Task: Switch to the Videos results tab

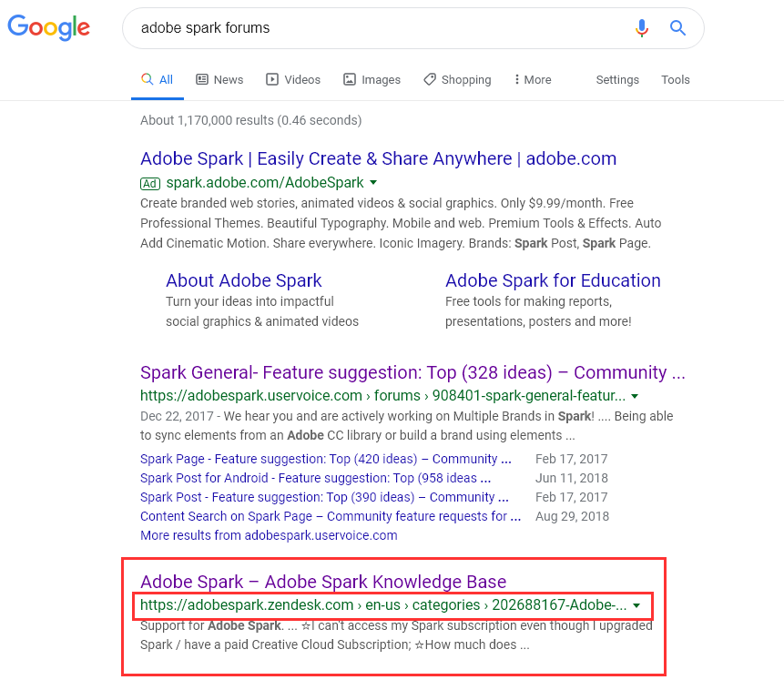Action: (293, 80)
